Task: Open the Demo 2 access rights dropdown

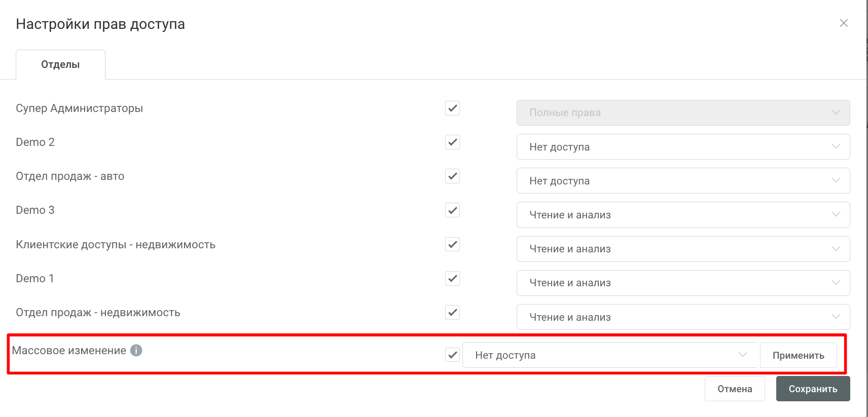Action: [683, 147]
